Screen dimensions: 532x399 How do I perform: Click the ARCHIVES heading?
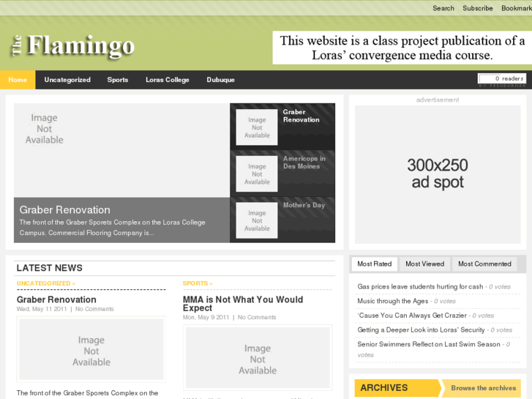pos(383,388)
